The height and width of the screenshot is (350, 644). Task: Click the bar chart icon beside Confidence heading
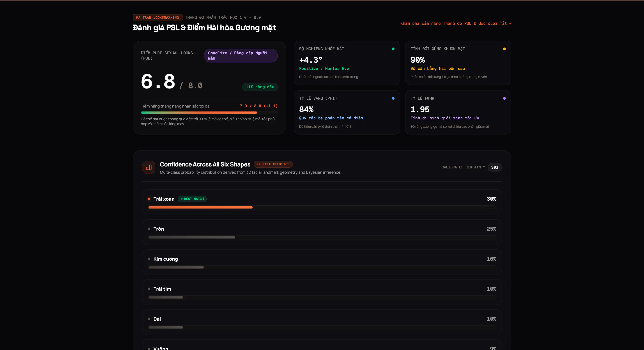click(149, 167)
